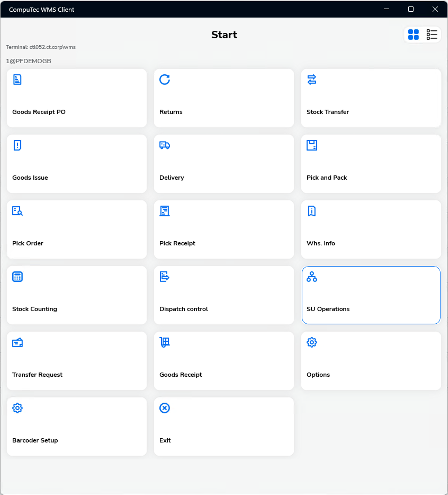Open the Options settings
Viewport: 448px width, 495px height.
pyautogui.click(x=371, y=361)
